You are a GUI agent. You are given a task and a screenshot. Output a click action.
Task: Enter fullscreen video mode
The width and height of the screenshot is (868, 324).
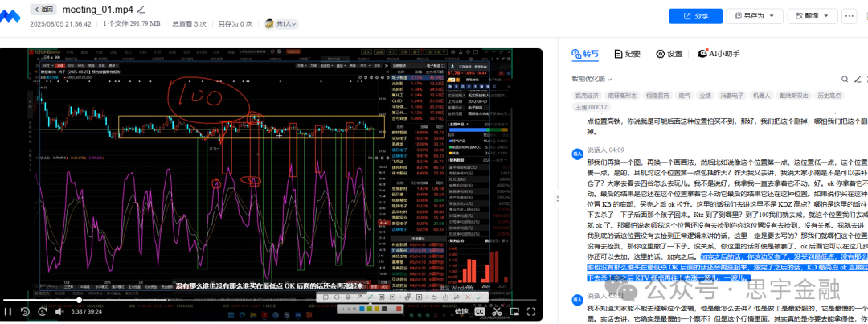[x=533, y=311]
